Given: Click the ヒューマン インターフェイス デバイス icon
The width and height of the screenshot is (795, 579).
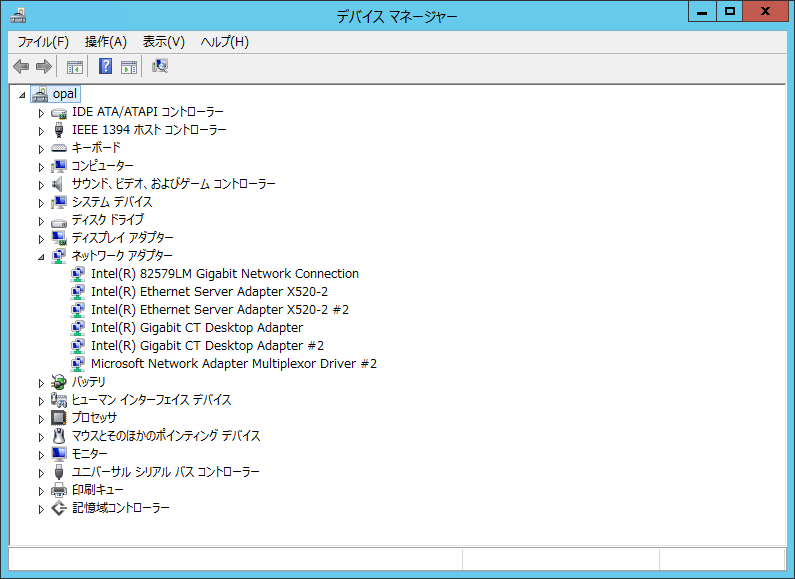Looking at the screenshot, I should click(x=59, y=400).
